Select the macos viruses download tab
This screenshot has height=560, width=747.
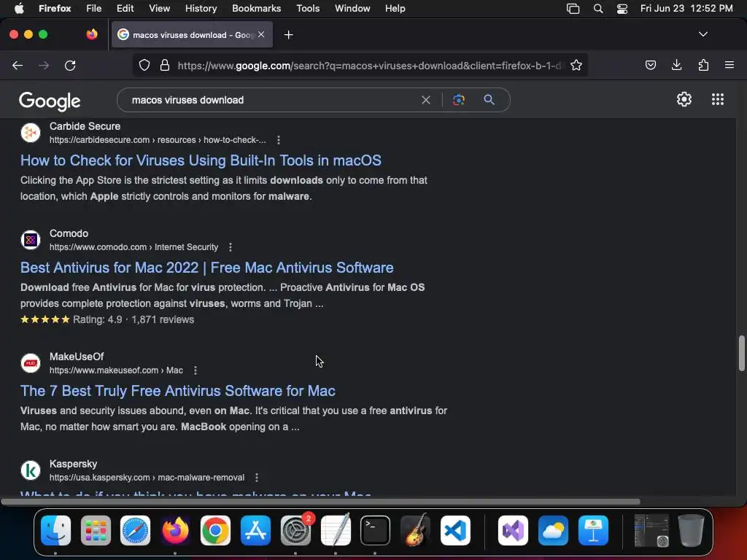[192, 35]
